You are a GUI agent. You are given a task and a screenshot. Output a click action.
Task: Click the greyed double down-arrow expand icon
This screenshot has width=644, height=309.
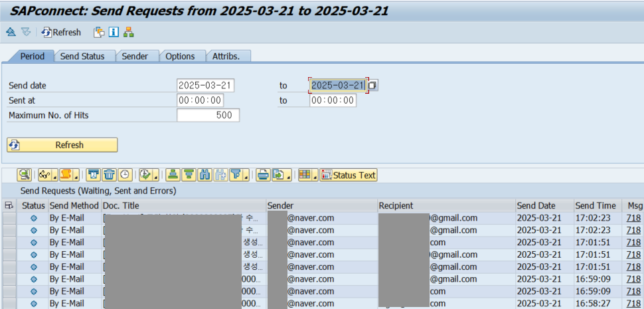click(x=26, y=32)
